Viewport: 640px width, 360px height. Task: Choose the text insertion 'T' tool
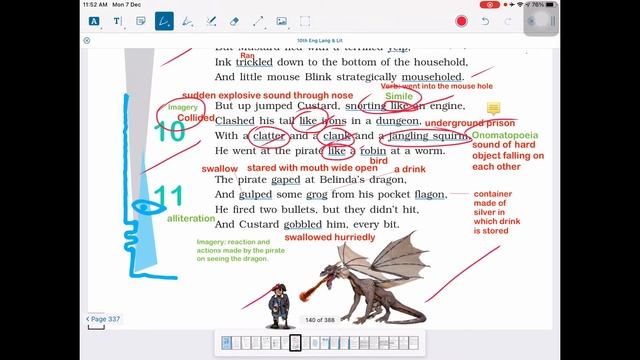pyautogui.click(x=118, y=21)
